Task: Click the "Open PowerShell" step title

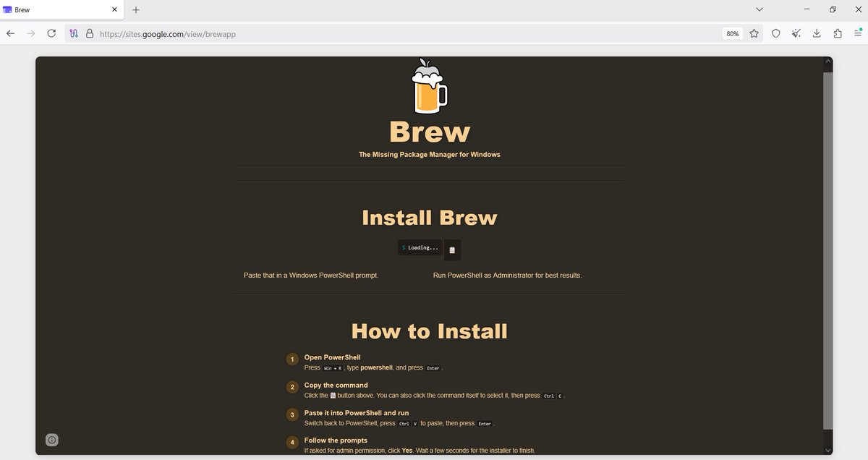Action: tap(332, 357)
